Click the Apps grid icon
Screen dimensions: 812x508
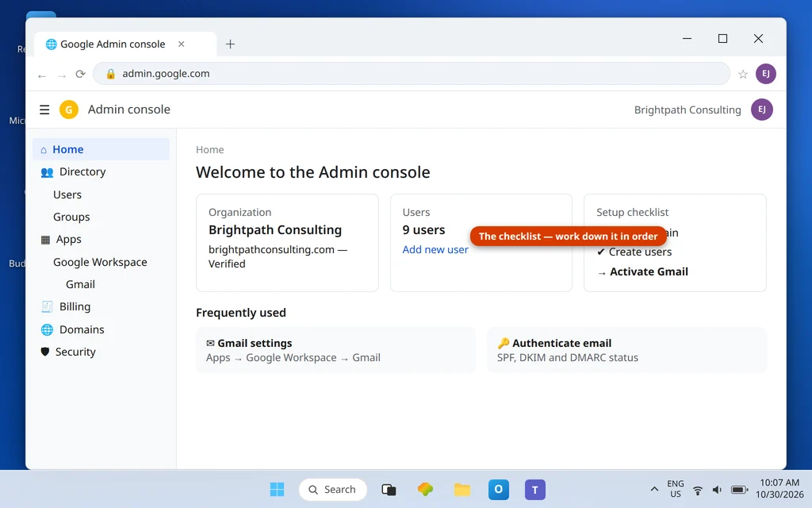(45, 240)
